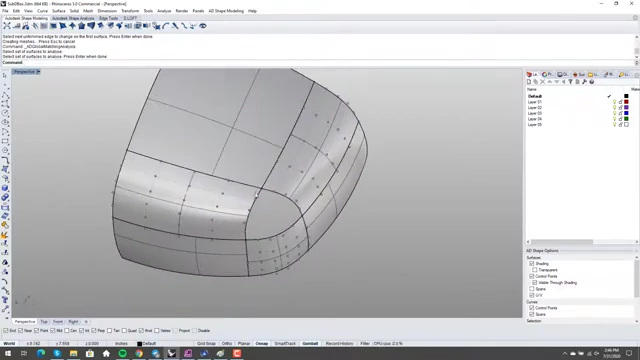Image resolution: width=640 pixels, height=360 pixels.
Task: Toggle Grid Snap in status bar
Action: pos(206,344)
